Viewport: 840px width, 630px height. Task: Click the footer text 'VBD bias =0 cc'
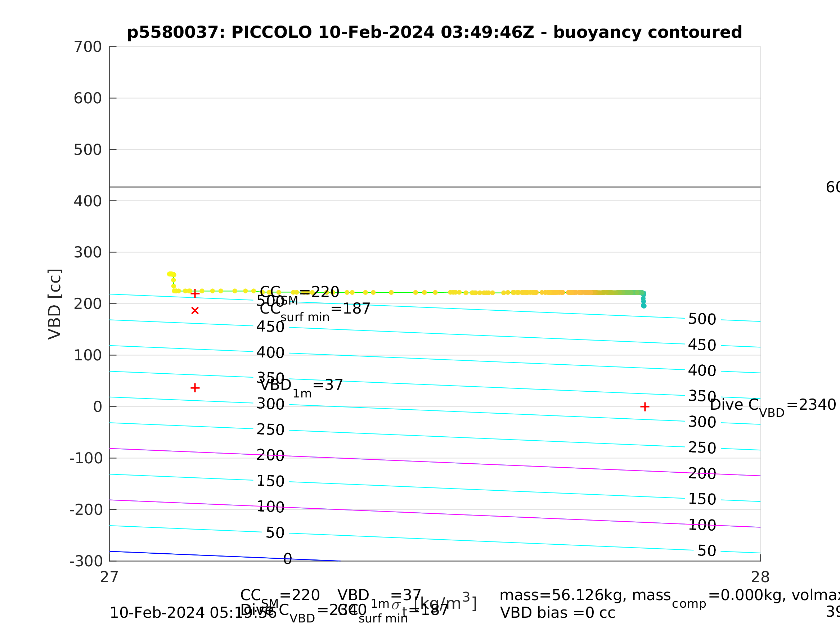tap(557, 613)
